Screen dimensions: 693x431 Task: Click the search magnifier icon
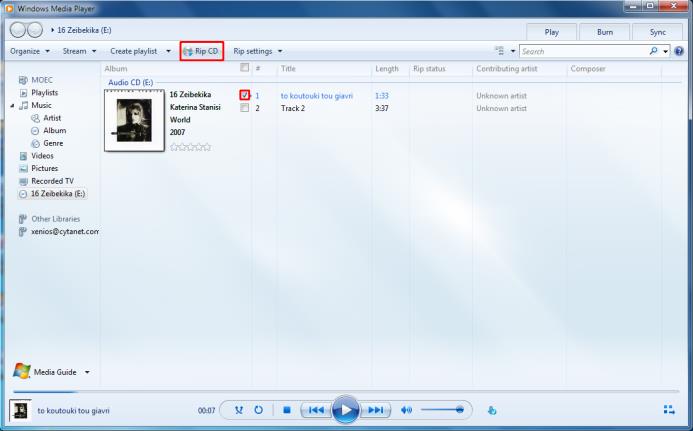[654, 51]
